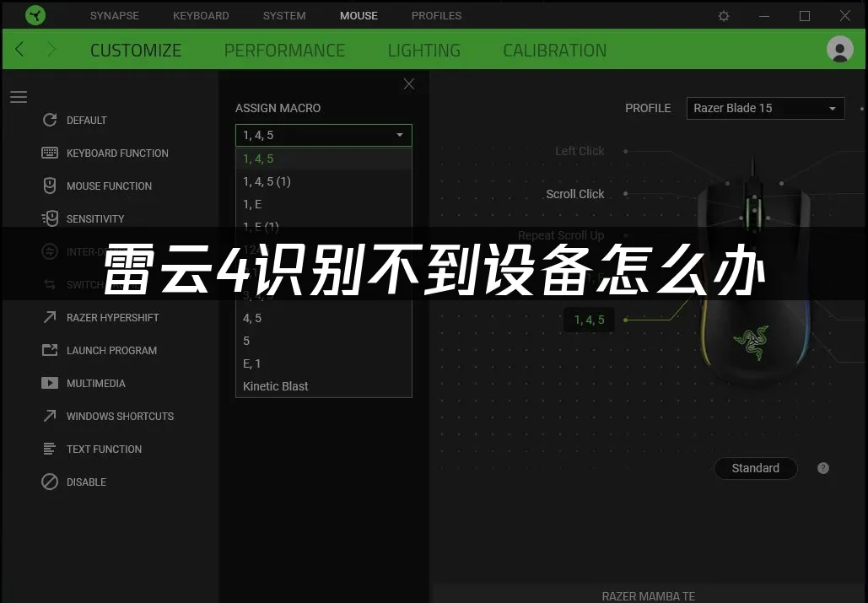This screenshot has height=603, width=868.
Task: Switch to the Performance tab
Action: tap(284, 51)
